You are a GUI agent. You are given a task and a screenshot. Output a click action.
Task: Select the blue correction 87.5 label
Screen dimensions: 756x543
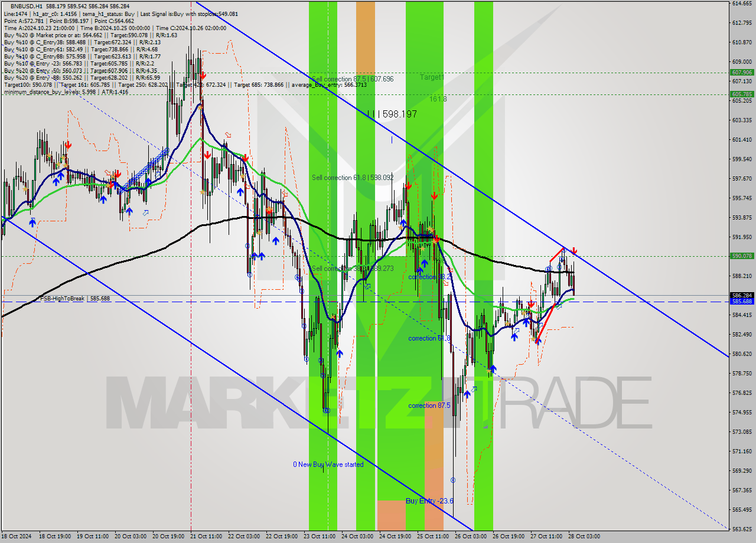point(429,405)
